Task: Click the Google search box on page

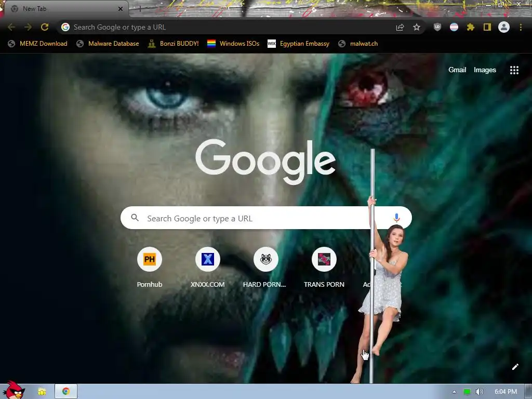Action: (266, 218)
